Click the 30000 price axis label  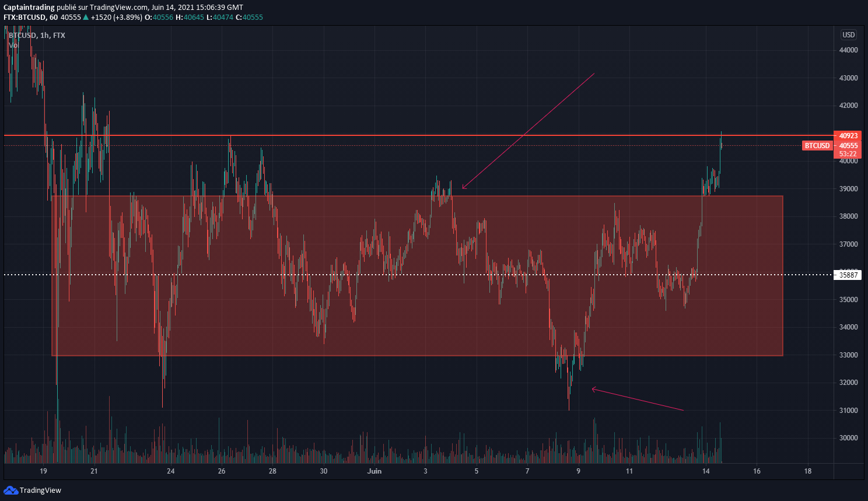[848, 438]
